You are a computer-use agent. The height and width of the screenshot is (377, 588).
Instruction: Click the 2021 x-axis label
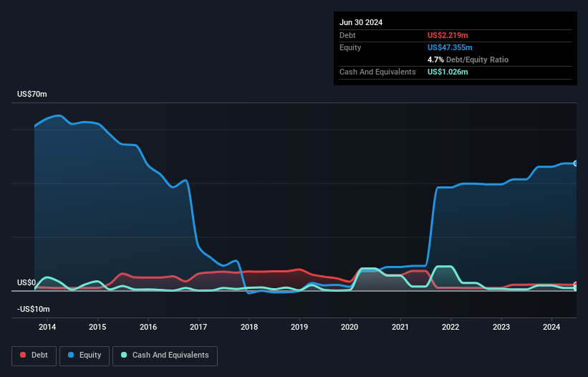click(400, 327)
